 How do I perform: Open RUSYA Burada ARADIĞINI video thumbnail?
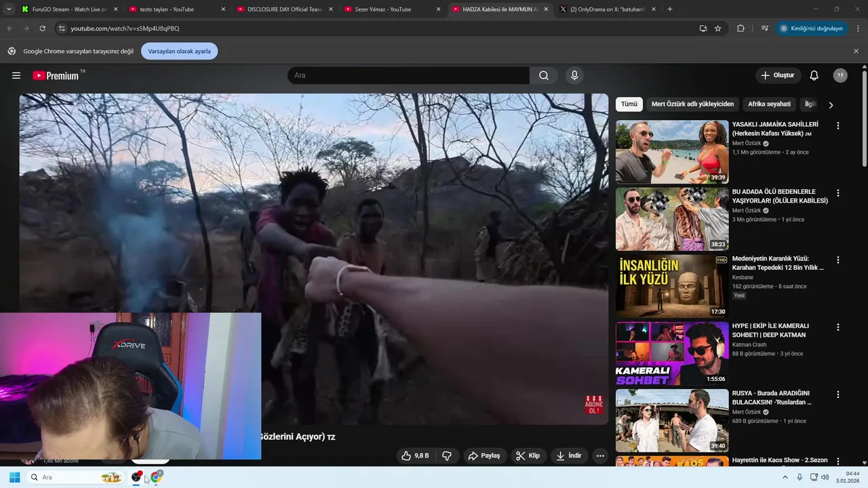[x=672, y=421]
